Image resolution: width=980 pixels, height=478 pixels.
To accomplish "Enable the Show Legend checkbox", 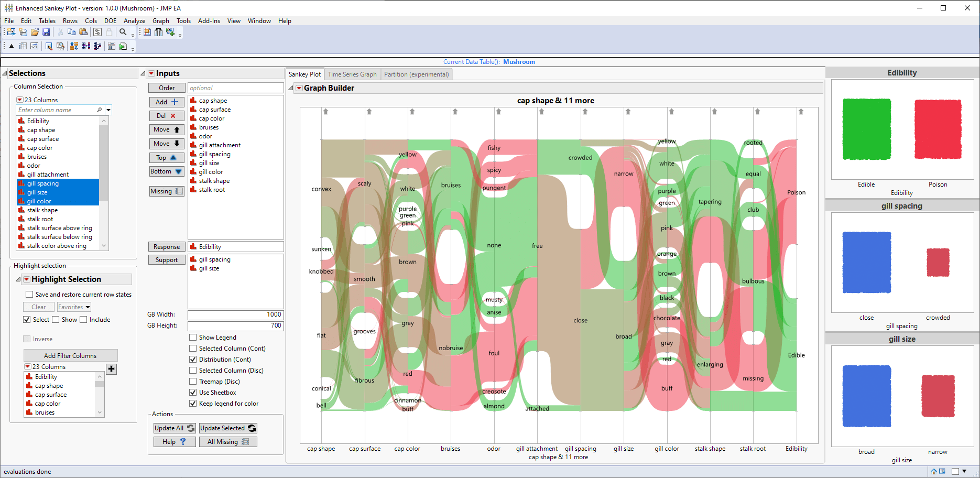I will pyautogui.click(x=193, y=337).
